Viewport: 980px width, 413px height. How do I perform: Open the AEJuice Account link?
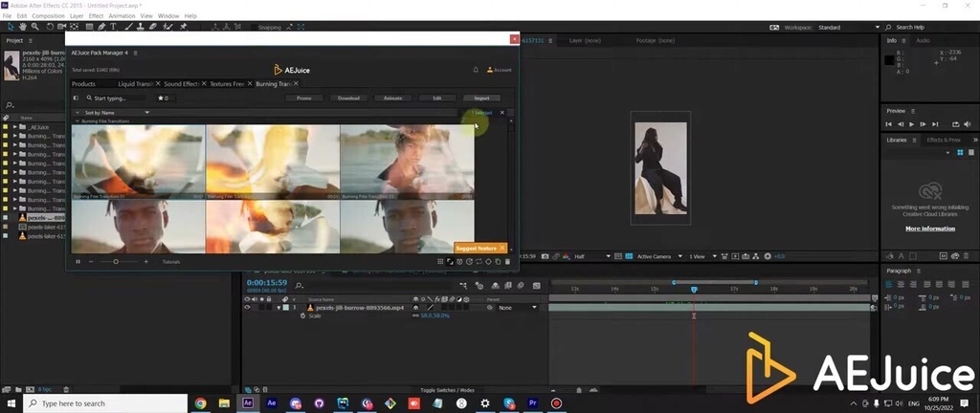click(500, 70)
